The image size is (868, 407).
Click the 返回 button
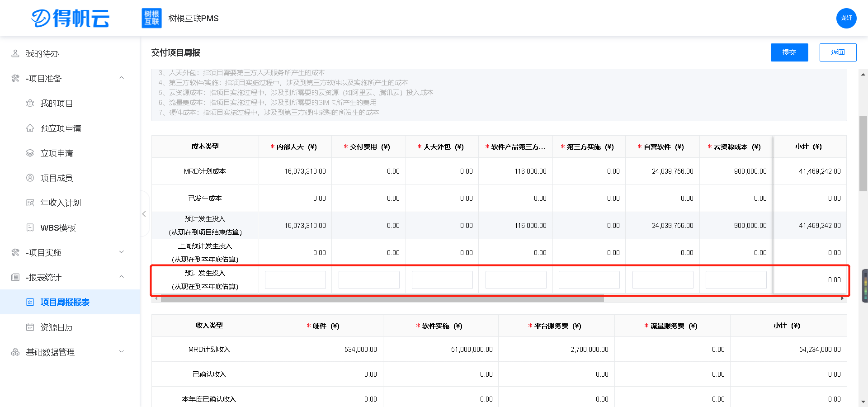838,52
